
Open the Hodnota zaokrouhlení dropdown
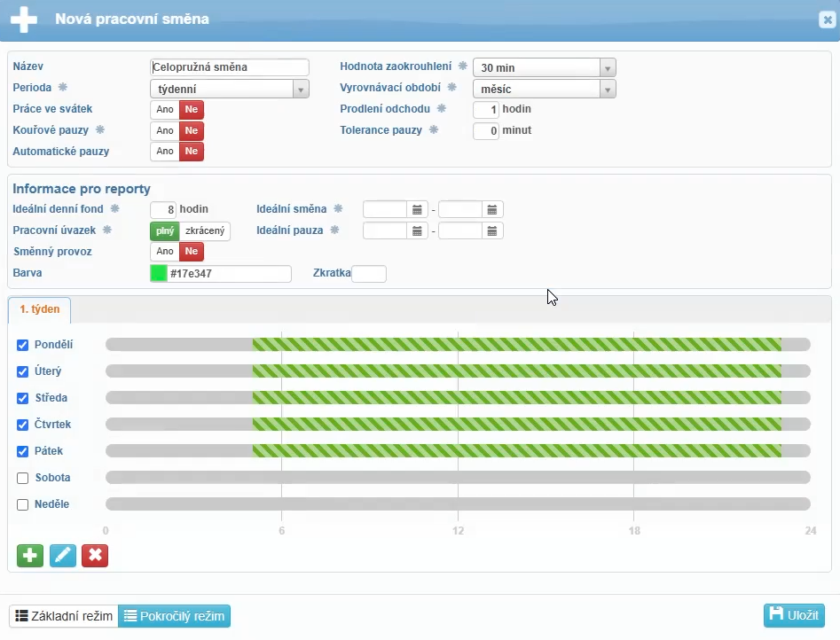[607, 68]
